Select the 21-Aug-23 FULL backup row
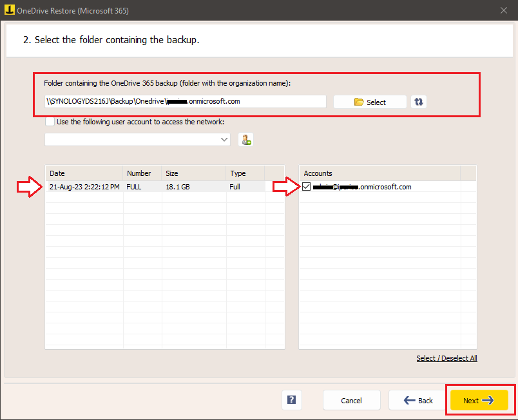The width and height of the screenshot is (518, 420). (155, 187)
